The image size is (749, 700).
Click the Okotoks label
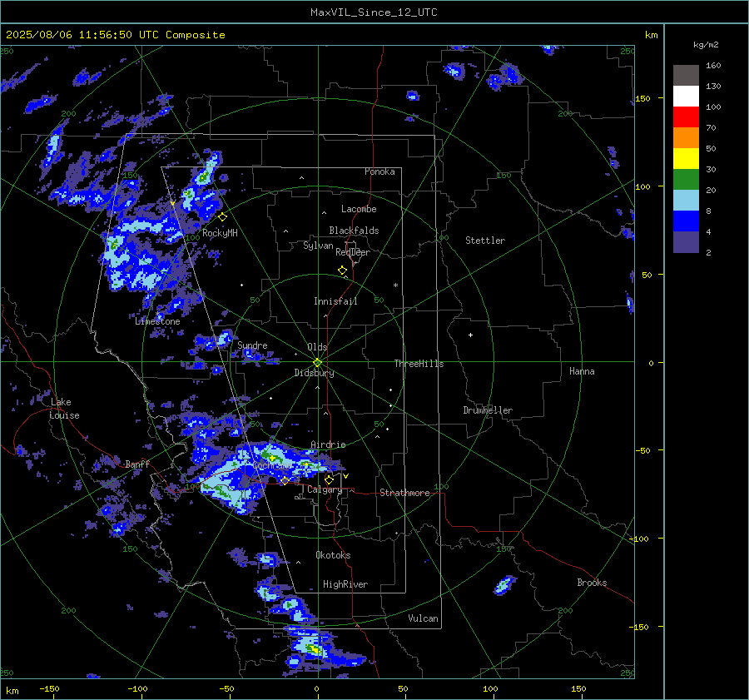333,555
